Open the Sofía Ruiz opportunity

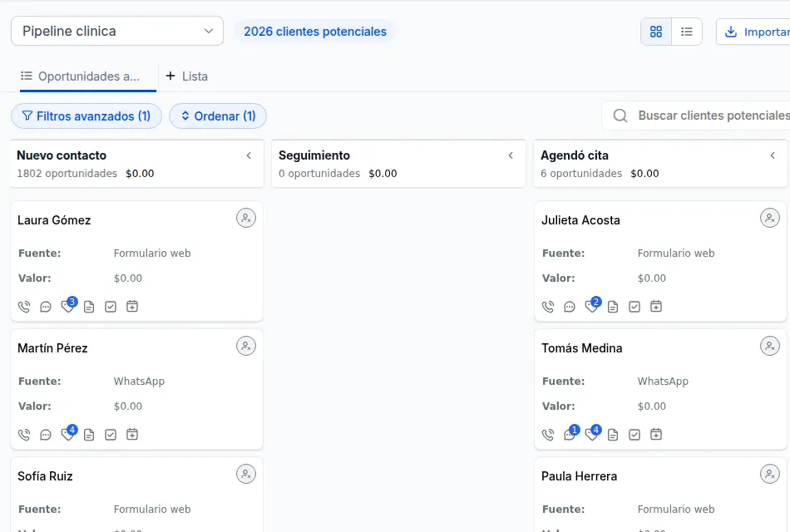[46, 476]
